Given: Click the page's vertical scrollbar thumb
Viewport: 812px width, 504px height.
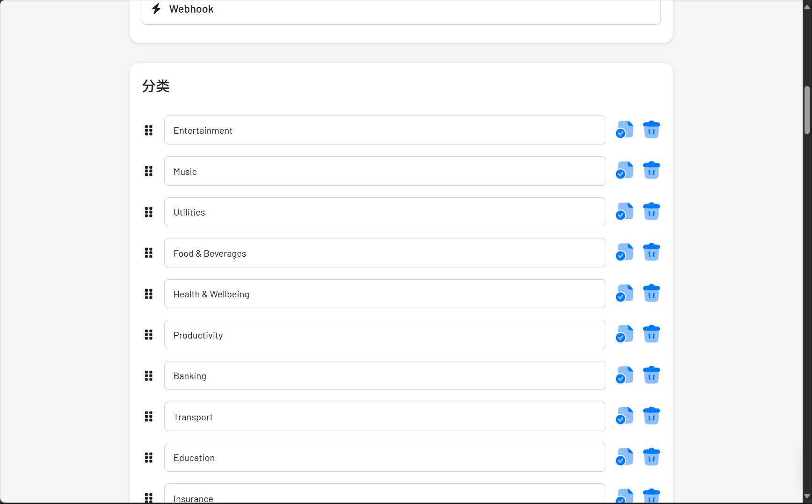Looking at the screenshot, I should (807, 110).
